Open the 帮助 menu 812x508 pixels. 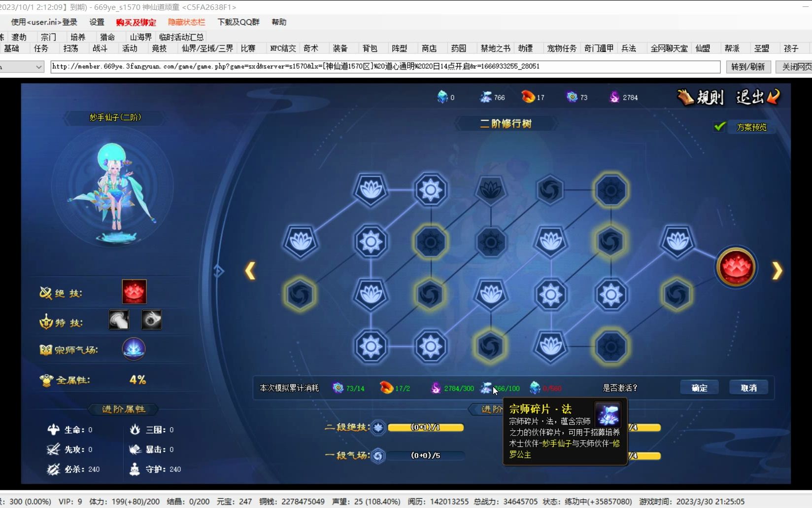click(x=279, y=22)
